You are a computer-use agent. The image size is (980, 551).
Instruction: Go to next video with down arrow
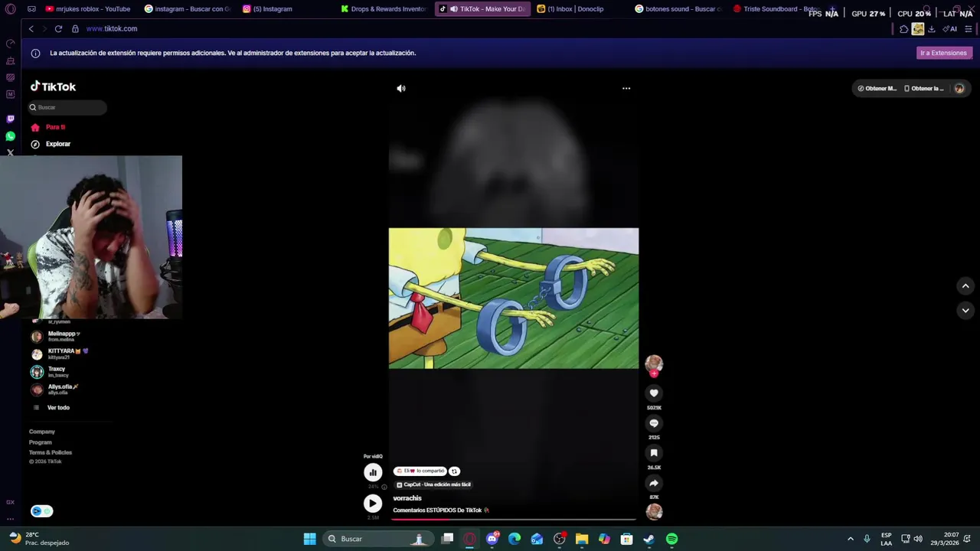965,310
